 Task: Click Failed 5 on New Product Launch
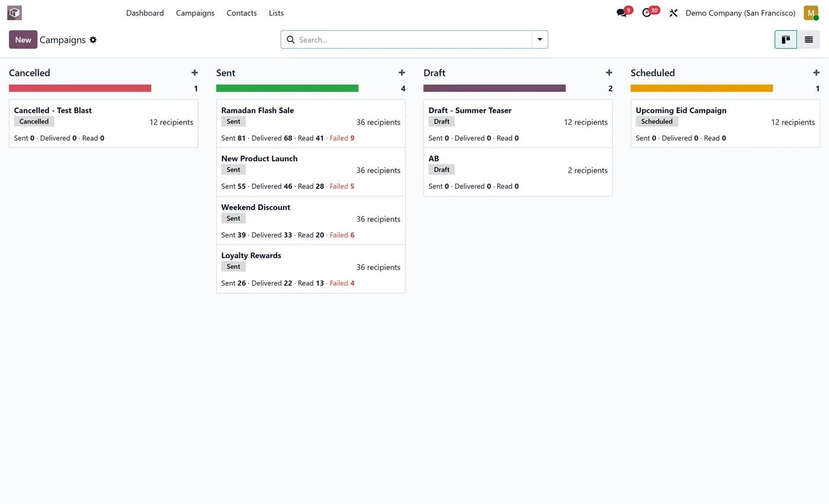(x=342, y=186)
